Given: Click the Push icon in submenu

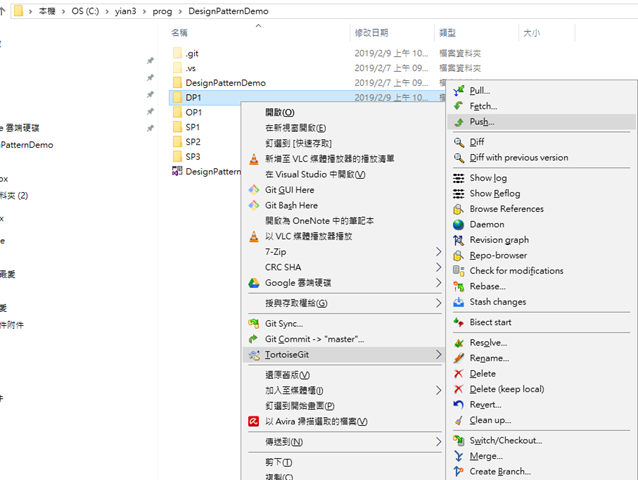Looking at the screenshot, I should 459,122.
